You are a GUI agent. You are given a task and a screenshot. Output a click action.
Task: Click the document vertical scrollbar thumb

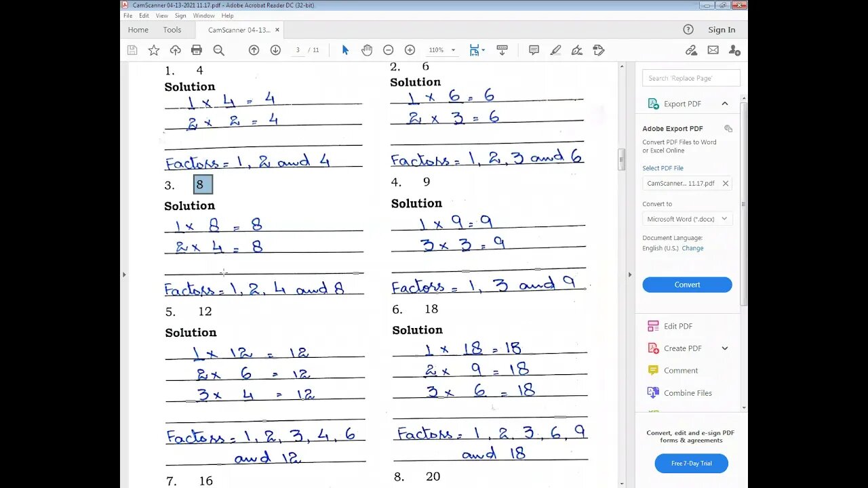[x=621, y=160]
